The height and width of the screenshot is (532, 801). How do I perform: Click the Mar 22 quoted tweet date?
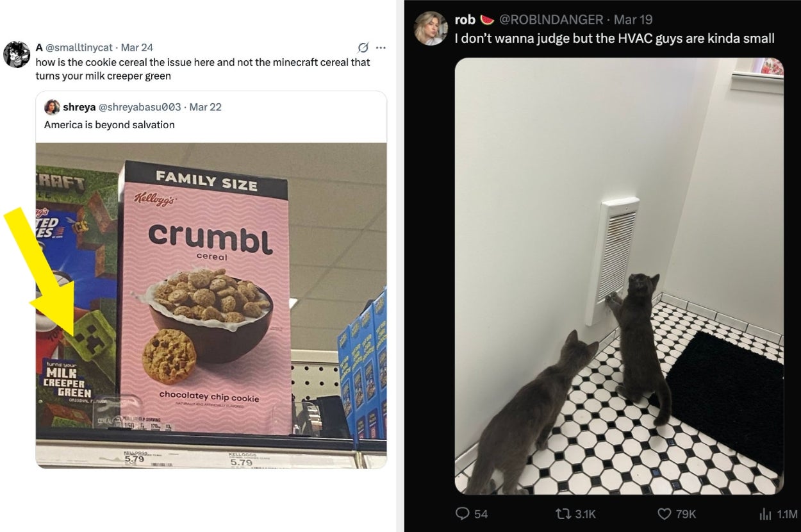pos(206,107)
